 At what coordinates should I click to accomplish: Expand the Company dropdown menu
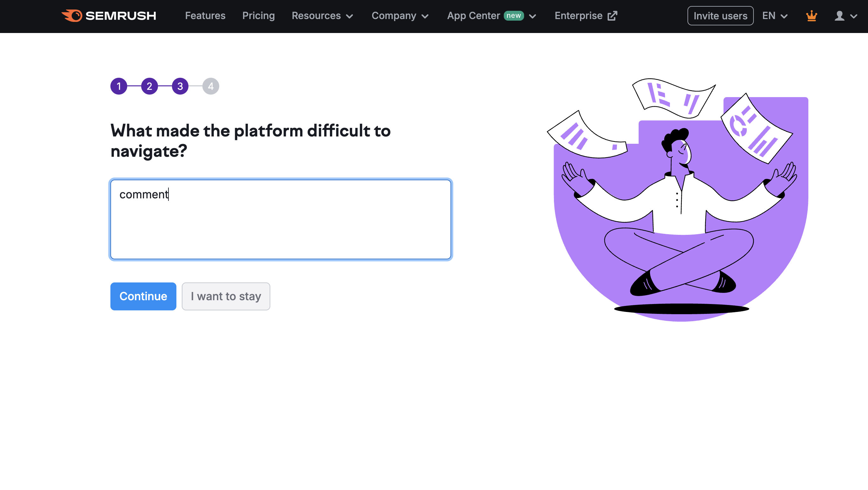[400, 16]
